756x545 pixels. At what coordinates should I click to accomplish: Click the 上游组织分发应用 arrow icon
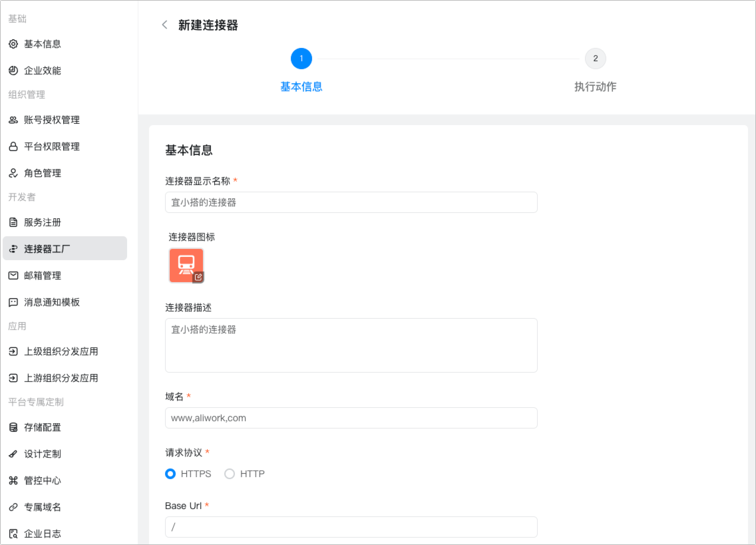coord(13,378)
